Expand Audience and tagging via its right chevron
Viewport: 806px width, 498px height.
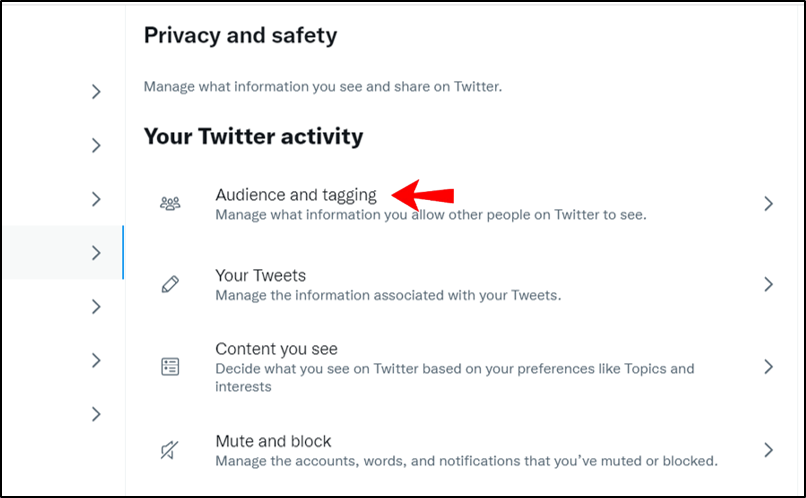click(x=768, y=204)
